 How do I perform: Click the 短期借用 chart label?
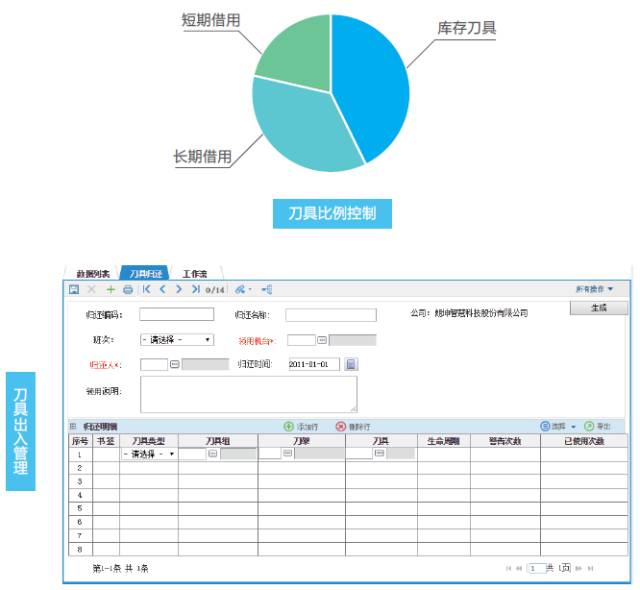point(211,20)
